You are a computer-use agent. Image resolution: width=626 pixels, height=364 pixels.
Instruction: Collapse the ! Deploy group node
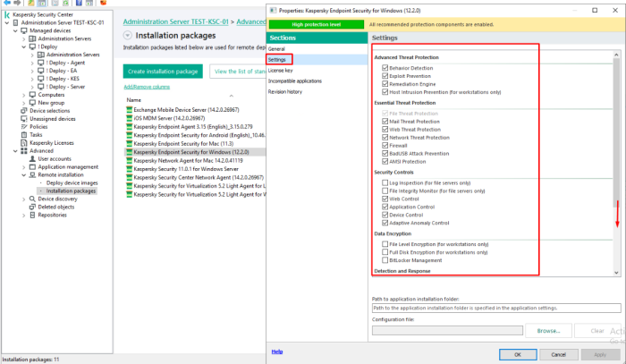23,47
